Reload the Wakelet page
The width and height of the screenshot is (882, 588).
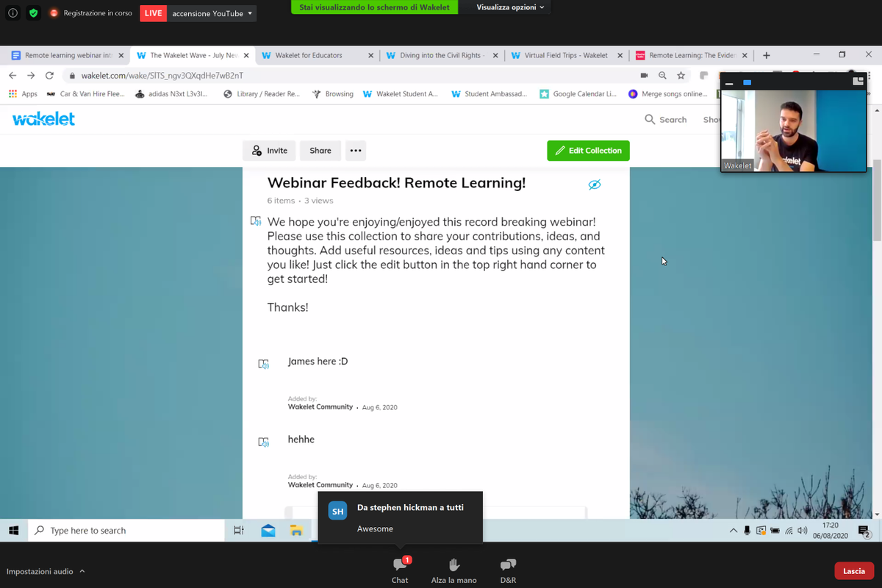(x=49, y=75)
